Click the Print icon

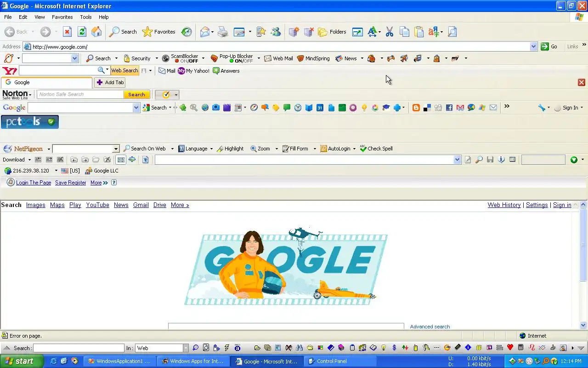pyautogui.click(x=223, y=32)
